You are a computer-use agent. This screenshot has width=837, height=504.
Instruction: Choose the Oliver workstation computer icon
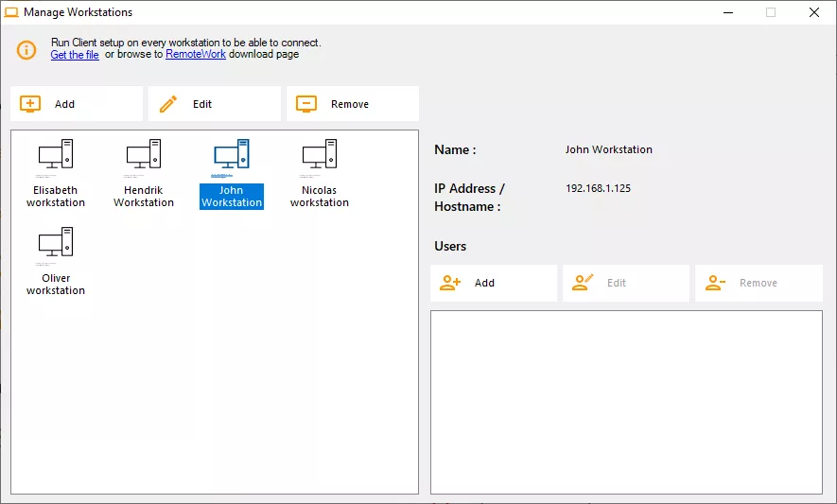tap(56, 244)
